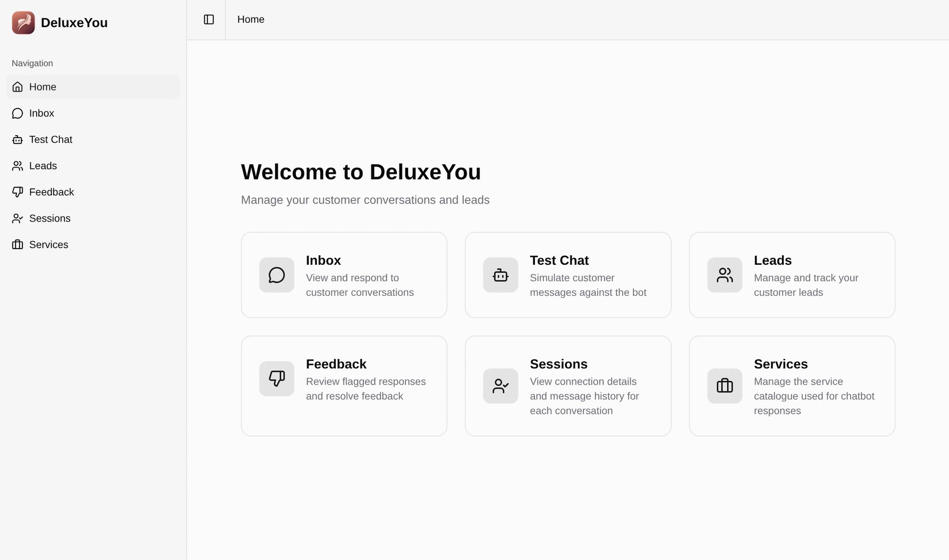Click 'Simulate customer messages against the bot' text
Screen dimensions: 949x560
click(588, 285)
